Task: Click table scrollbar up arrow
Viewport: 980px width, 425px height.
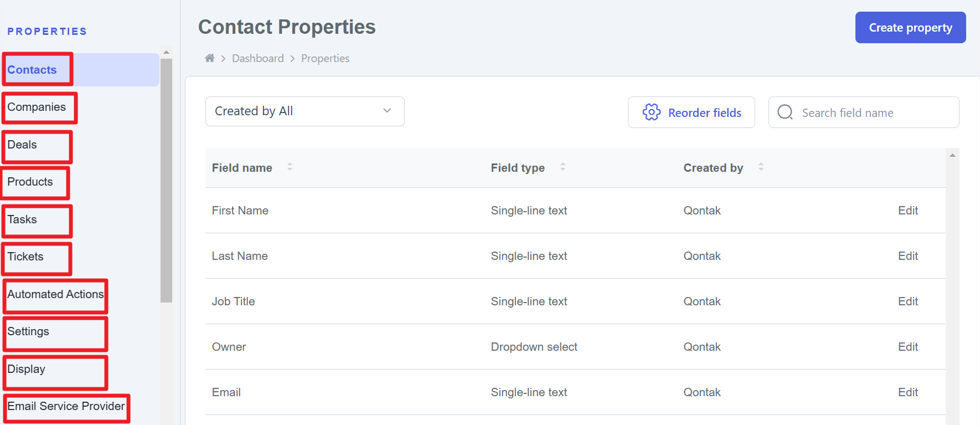Action: coord(952,155)
